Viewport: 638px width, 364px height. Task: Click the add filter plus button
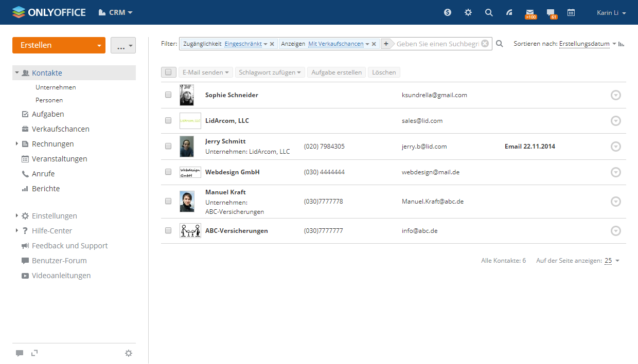[386, 44]
